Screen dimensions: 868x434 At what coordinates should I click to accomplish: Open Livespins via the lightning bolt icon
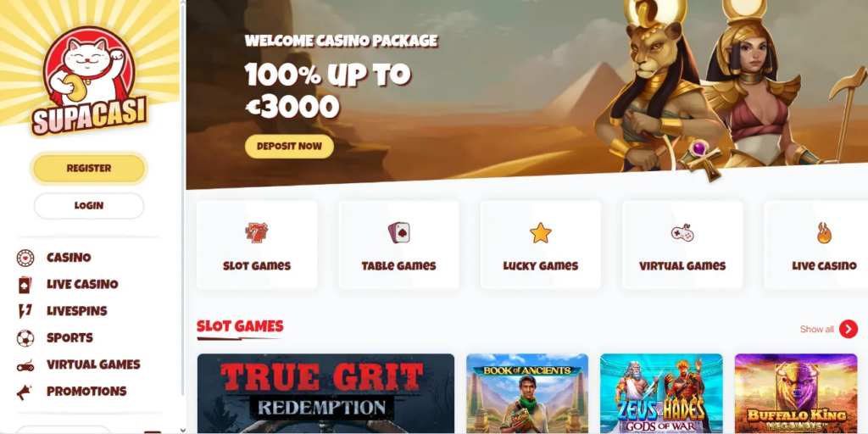[25, 311]
